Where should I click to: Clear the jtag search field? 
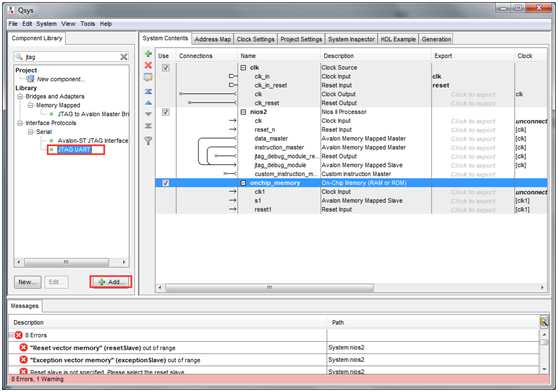click(x=124, y=57)
